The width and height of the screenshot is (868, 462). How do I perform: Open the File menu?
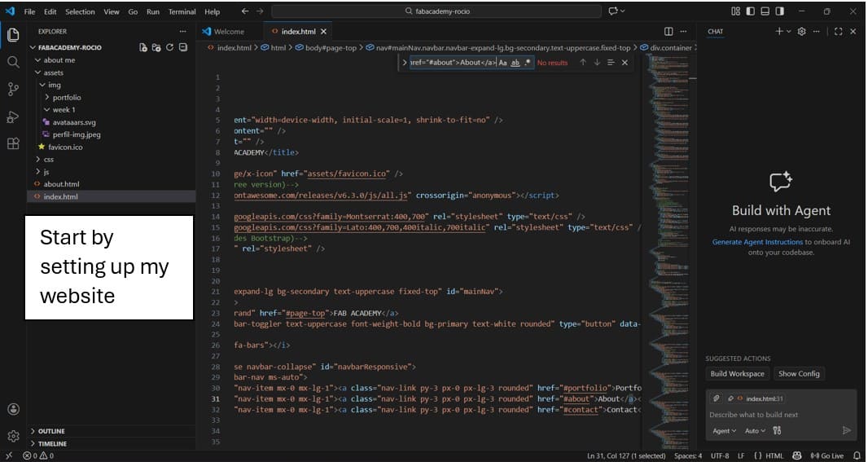[x=29, y=11]
